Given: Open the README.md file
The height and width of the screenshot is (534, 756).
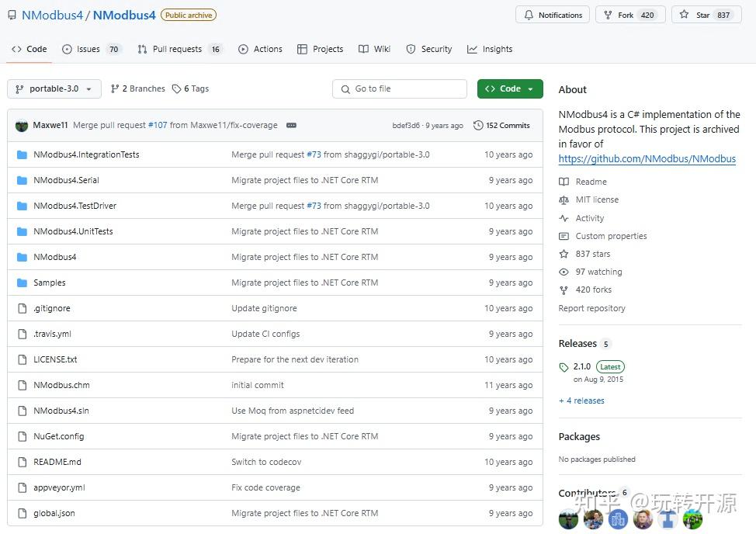Looking at the screenshot, I should pyautogui.click(x=57, y=462).
